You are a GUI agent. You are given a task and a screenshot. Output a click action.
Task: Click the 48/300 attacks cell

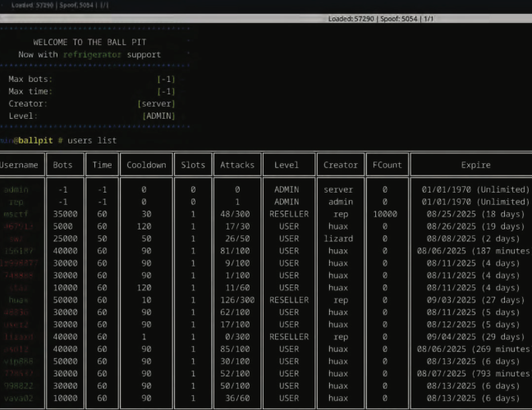(237, 214)
